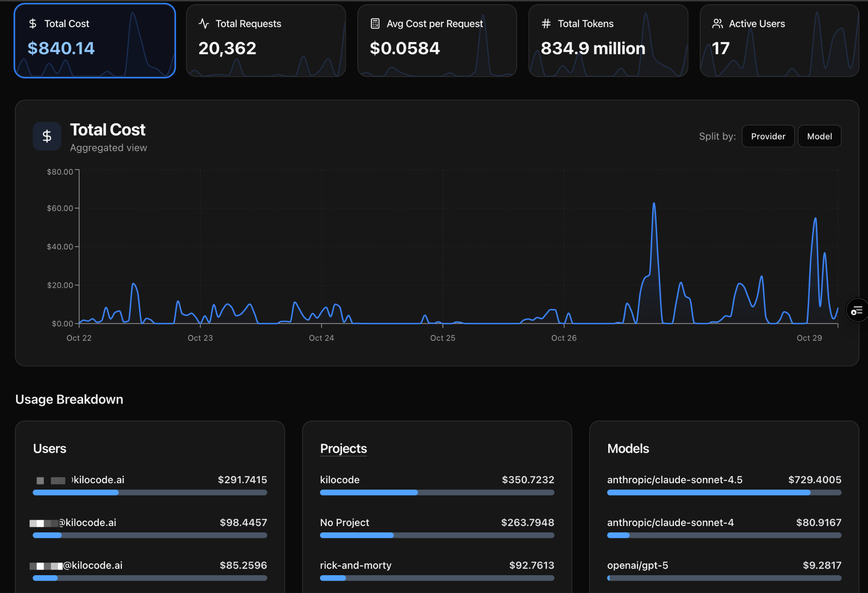Split the chart by Provider
Viewport: 868px width, 593px height.
pyautogui.click(x=768, y=136)
